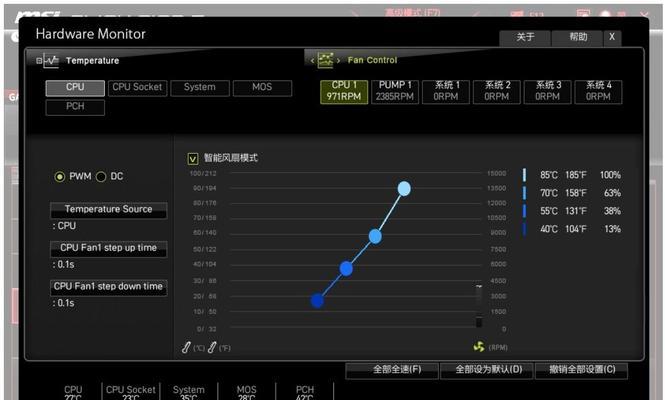Select the 系统 3 fan tab

coord(548,91)
